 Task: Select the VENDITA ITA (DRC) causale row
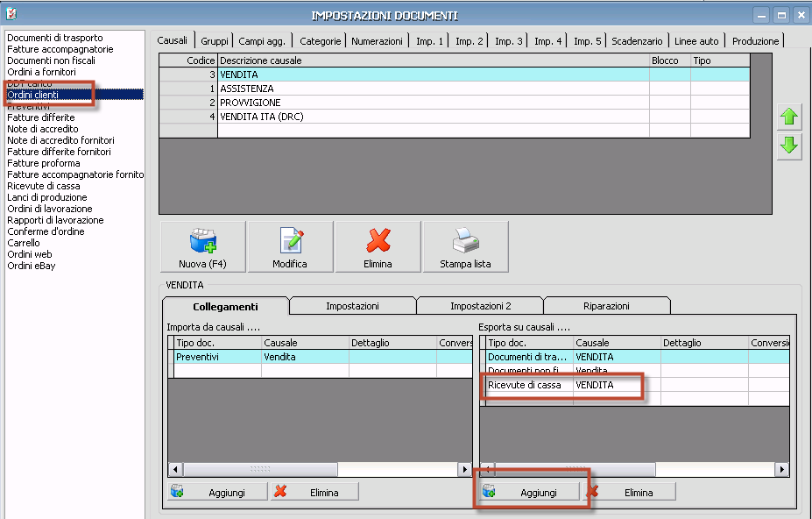(455, 117)
